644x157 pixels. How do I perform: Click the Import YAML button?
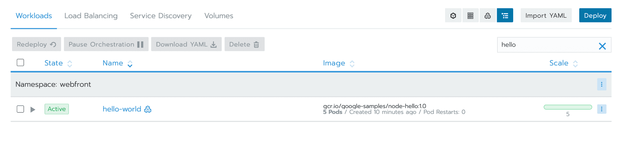tap(546, 15)
